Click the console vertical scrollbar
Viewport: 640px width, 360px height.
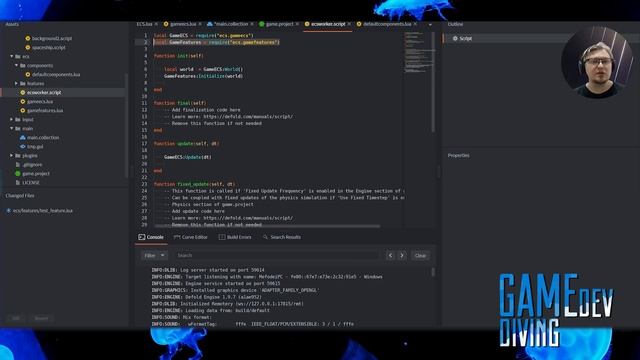[x=433, y=272]
